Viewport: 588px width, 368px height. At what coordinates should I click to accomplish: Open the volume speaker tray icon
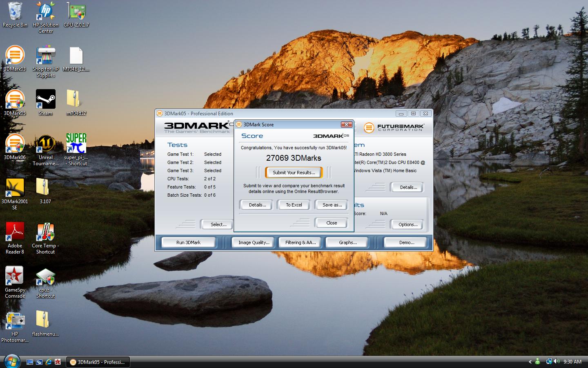(x=557, y=361)
